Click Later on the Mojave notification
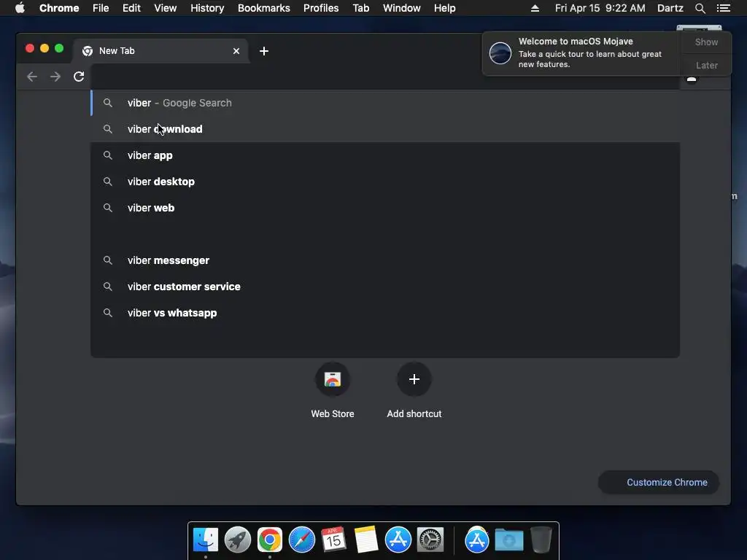747x560 pixels. pyautogui.click(x=706, y=65)
